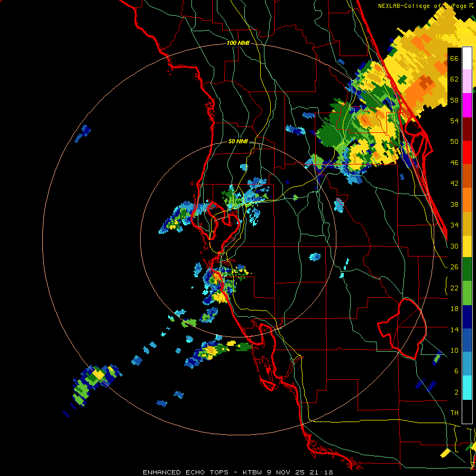Click the '66' legend value
Image resolution: width=476 pixels, height=476 pixels.
(x=454, y=58)
